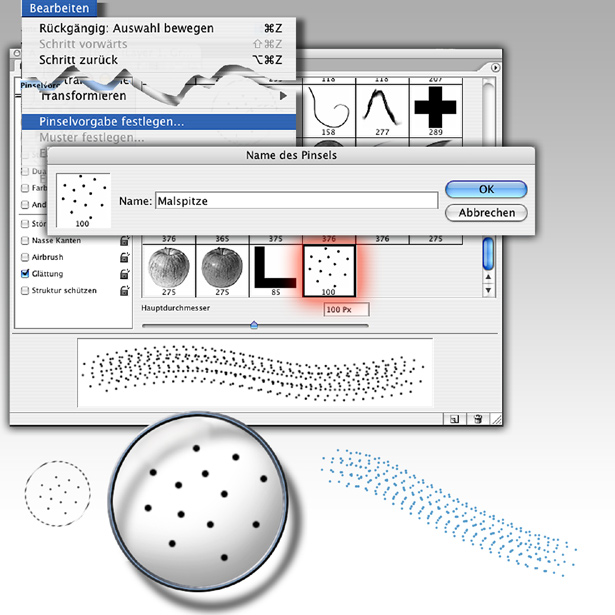The width and height of the screenshot is (615, 615).
Task: Open the Bearbeiten menu
Action: 59,8
